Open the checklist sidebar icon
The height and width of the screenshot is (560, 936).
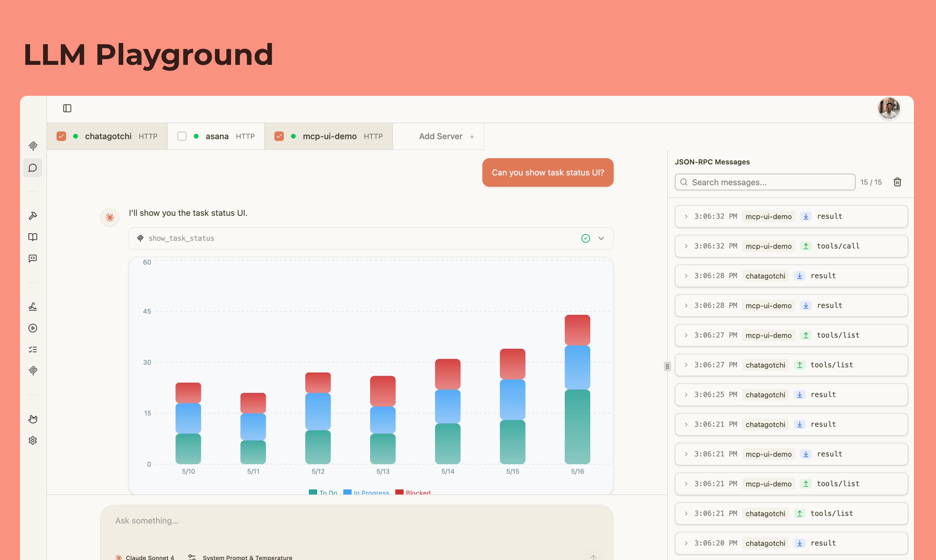(x=33, y=350)
